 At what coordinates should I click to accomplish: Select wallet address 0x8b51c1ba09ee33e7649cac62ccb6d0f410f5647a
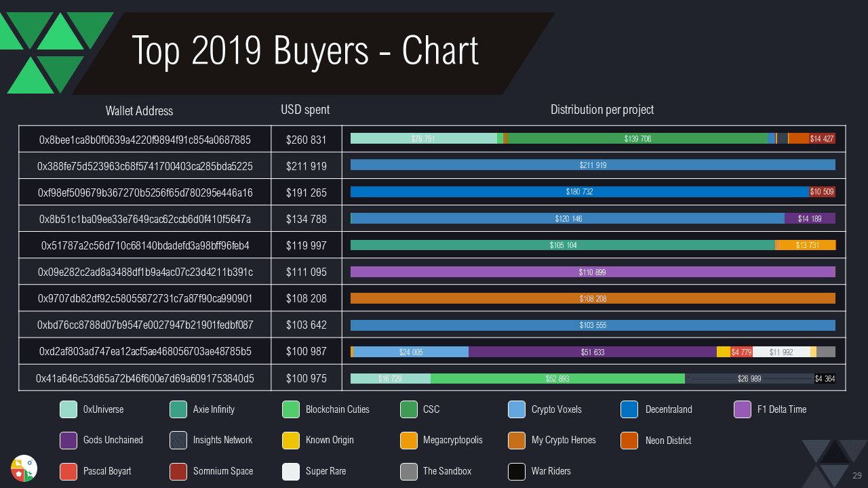145,219
